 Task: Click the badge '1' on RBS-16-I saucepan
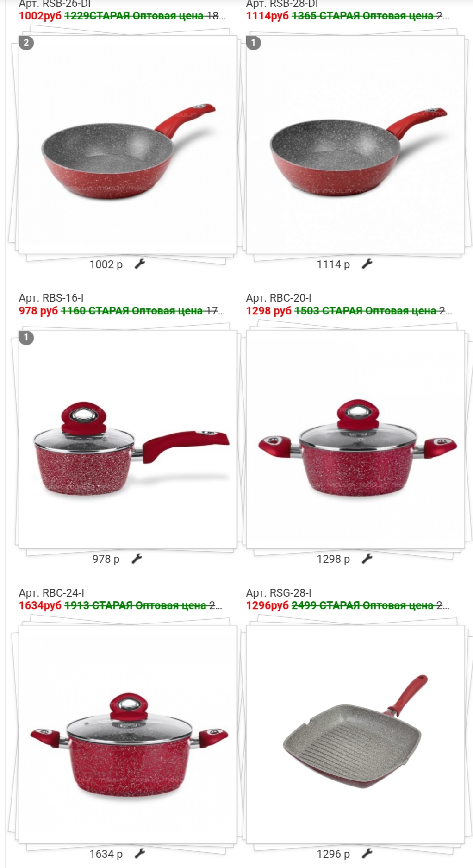[x=26, y=338]
